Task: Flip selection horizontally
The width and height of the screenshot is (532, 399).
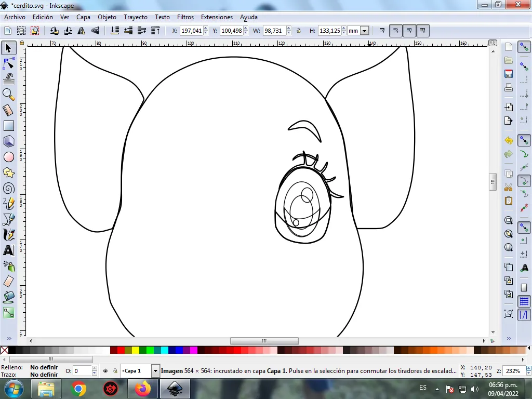Action: 82,31
